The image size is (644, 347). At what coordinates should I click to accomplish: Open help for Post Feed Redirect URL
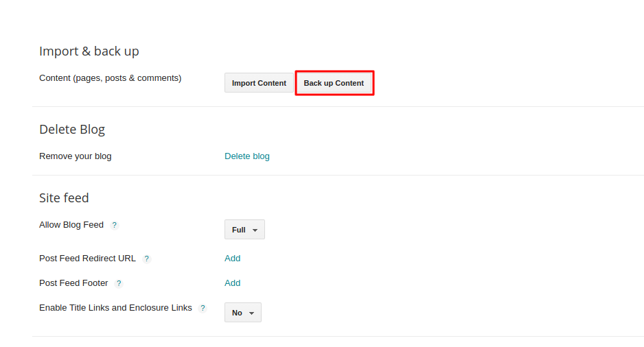(146, 259)
